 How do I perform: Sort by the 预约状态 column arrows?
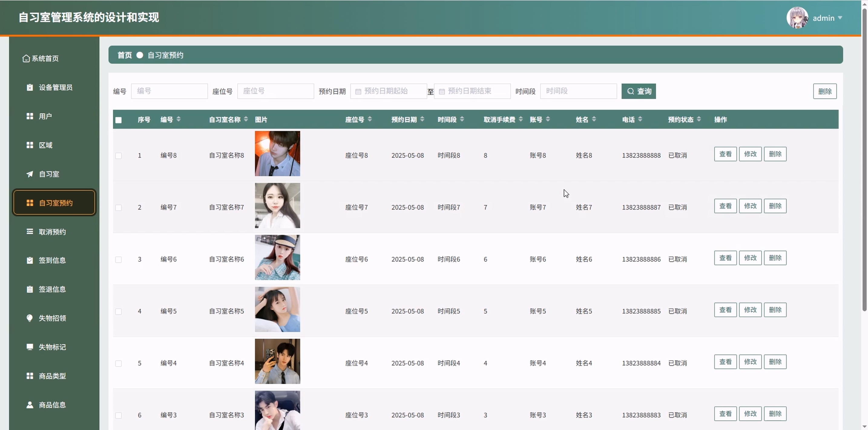coord(699,119)
